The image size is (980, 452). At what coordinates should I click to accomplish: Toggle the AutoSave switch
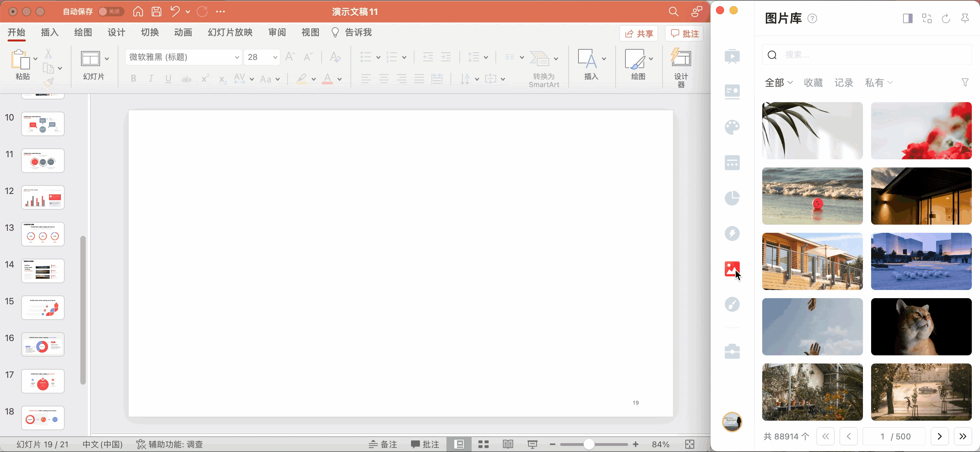[x=110, y=12]
